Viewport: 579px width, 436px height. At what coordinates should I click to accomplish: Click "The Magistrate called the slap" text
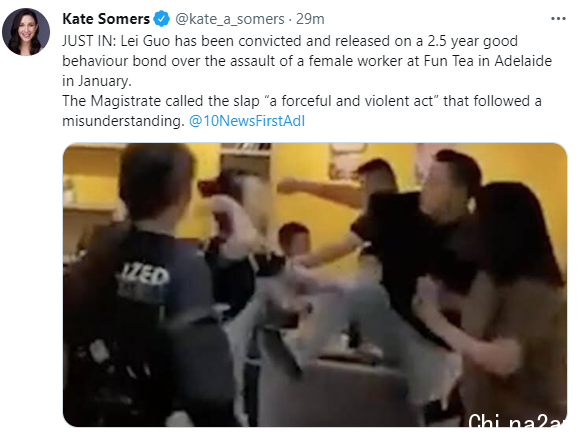click(161, 101)
